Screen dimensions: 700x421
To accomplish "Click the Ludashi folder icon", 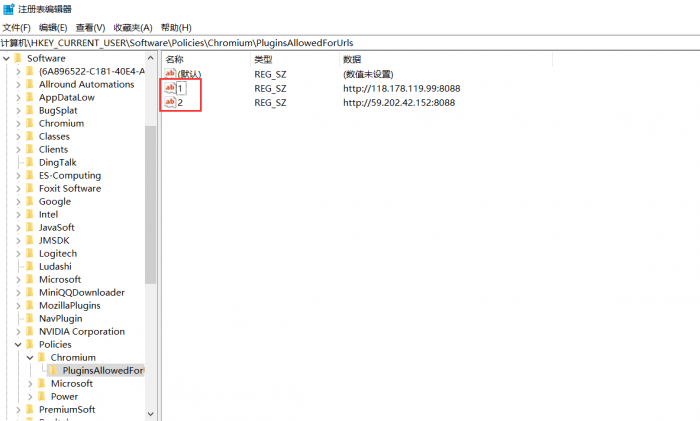I will (x=30, y=266).
